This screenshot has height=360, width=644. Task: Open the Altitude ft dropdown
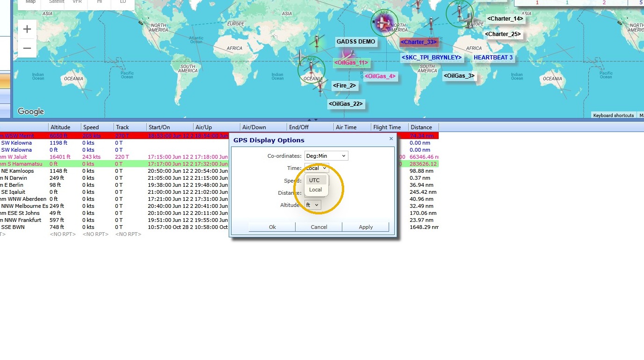pos(313,205)
